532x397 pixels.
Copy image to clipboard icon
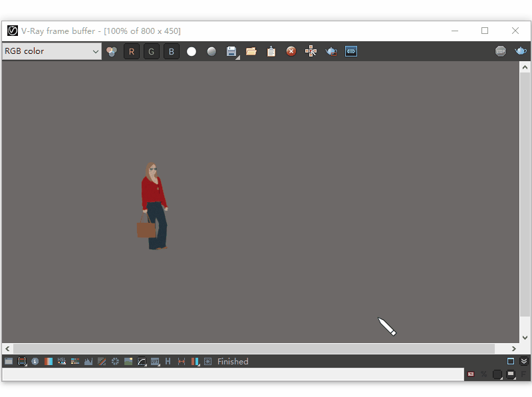(271, 52)
